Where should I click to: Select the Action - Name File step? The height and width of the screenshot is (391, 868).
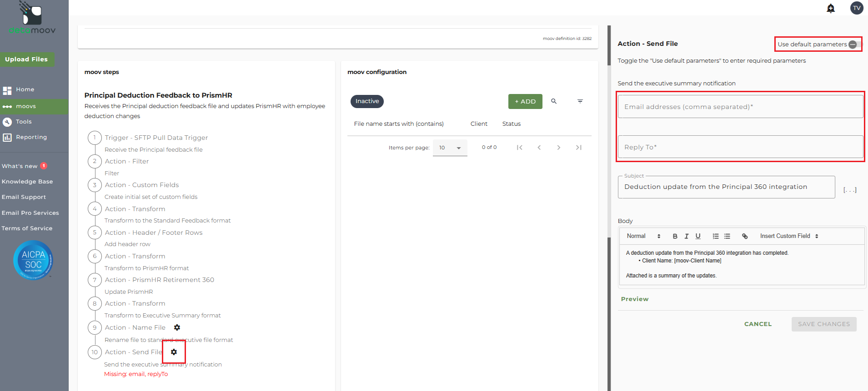pos(135,327)
